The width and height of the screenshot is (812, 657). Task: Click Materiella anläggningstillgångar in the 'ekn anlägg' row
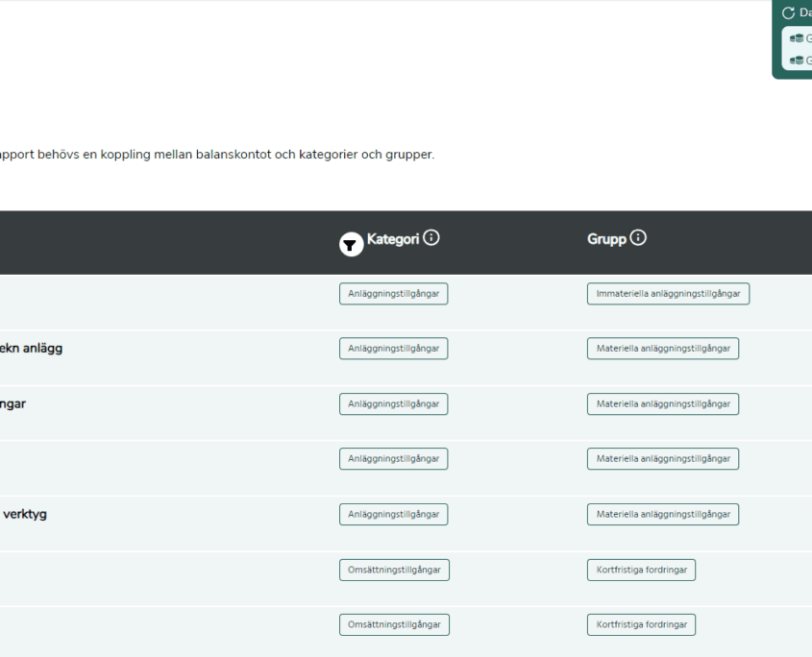(x=662, y=349)
